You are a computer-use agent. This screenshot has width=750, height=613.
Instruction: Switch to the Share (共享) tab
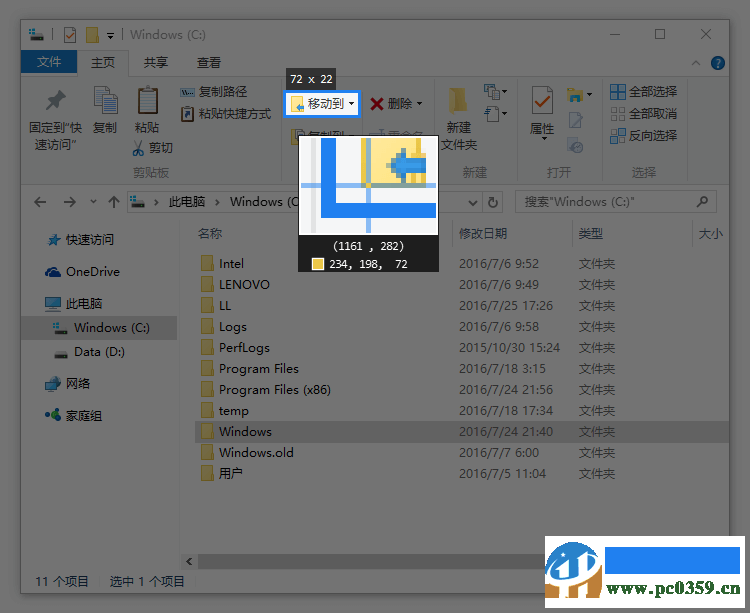pos(156,63)
